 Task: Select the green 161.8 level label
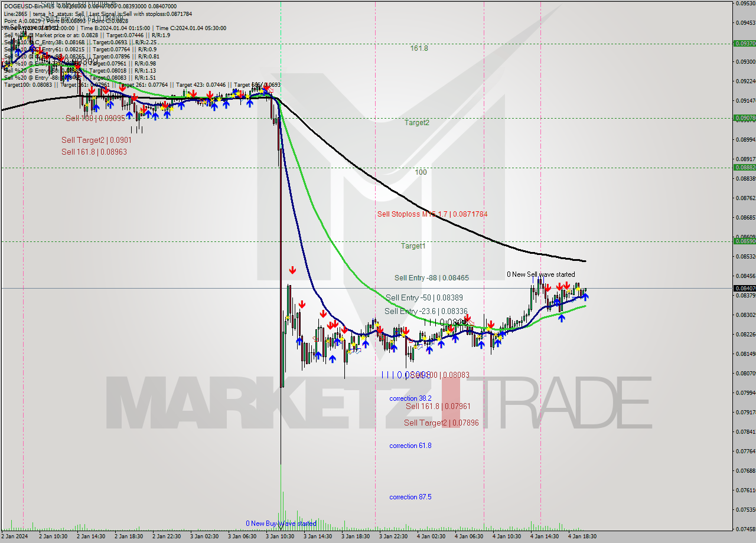pyautogui.click(x=419, y=48)
